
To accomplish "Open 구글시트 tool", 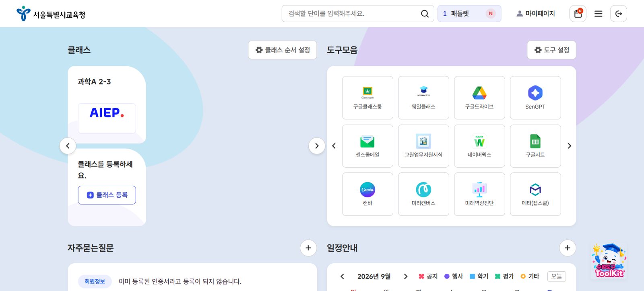I will coord(535,146).
